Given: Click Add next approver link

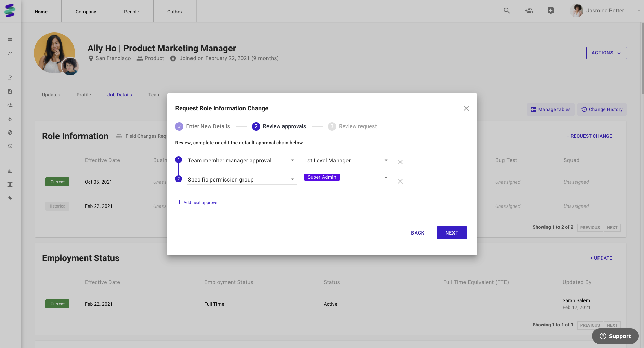Looking at the screenshot, I should [x=198, y=202].
